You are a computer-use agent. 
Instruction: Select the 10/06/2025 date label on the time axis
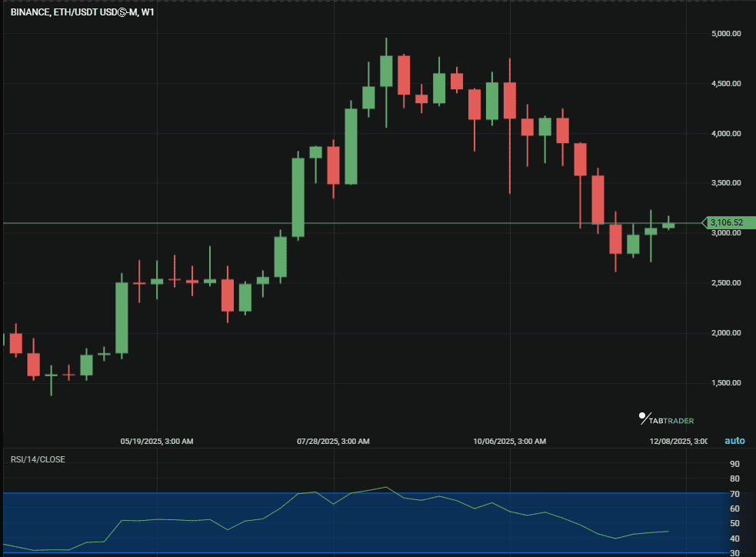coord(509,441)
